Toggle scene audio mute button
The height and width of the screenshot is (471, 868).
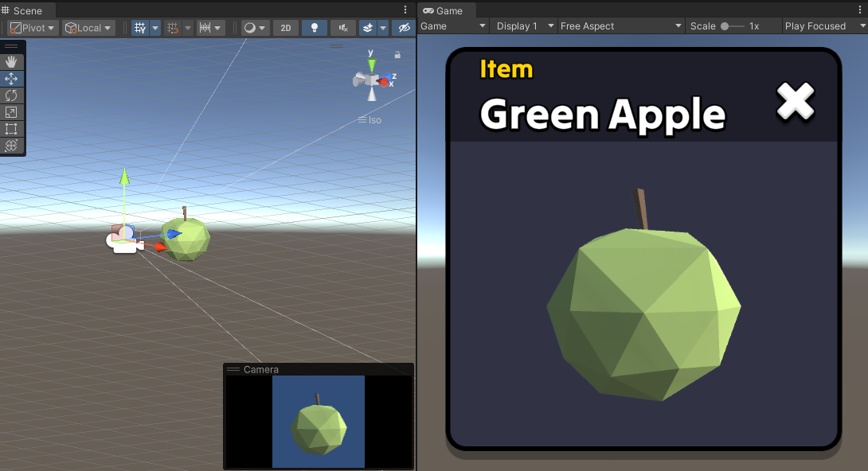[x=343, y=28]
